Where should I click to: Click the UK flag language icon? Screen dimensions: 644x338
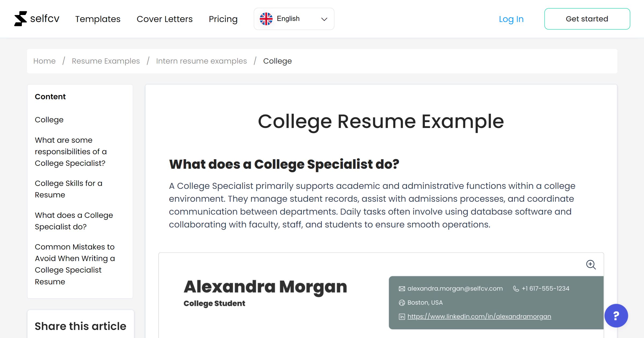click(266, 19)
